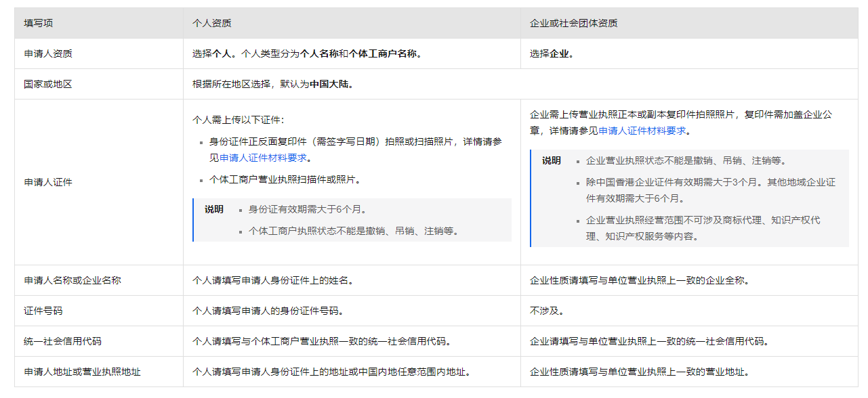Click text 根据所在地区选择，默认为中国大陆

pos(273,84)
